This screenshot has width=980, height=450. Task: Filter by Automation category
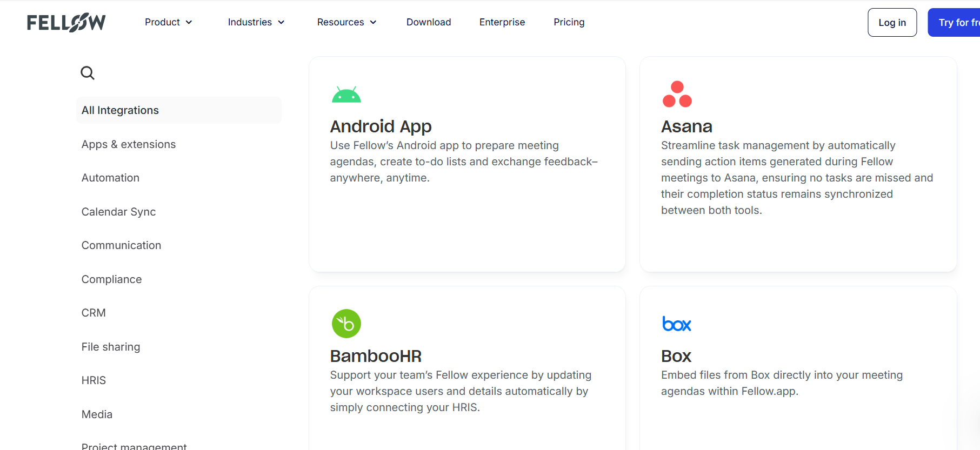(110, 178)
